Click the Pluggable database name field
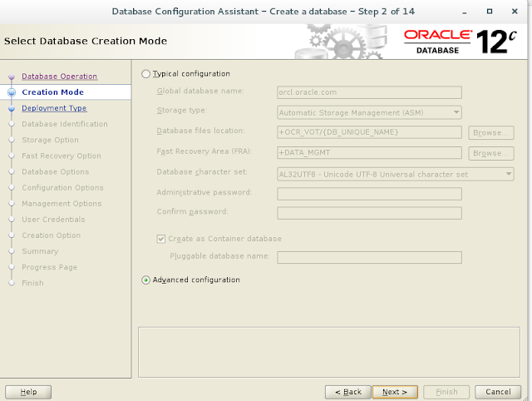532x401 pixels. [x=369, y=257]
